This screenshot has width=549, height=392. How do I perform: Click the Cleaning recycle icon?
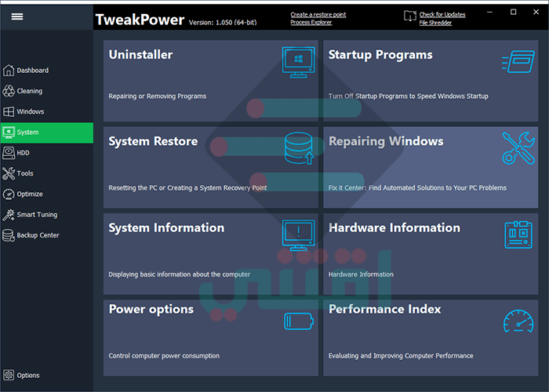(x=9, y=91)
